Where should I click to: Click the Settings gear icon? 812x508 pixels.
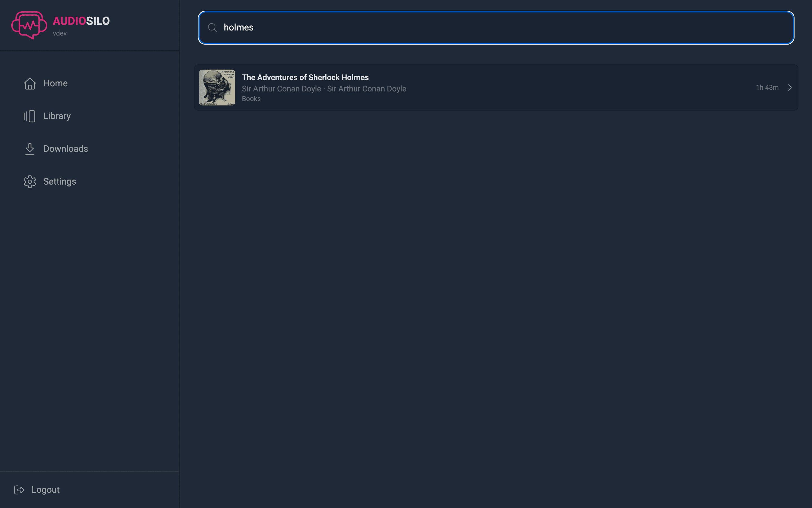(x=30, y=182)
